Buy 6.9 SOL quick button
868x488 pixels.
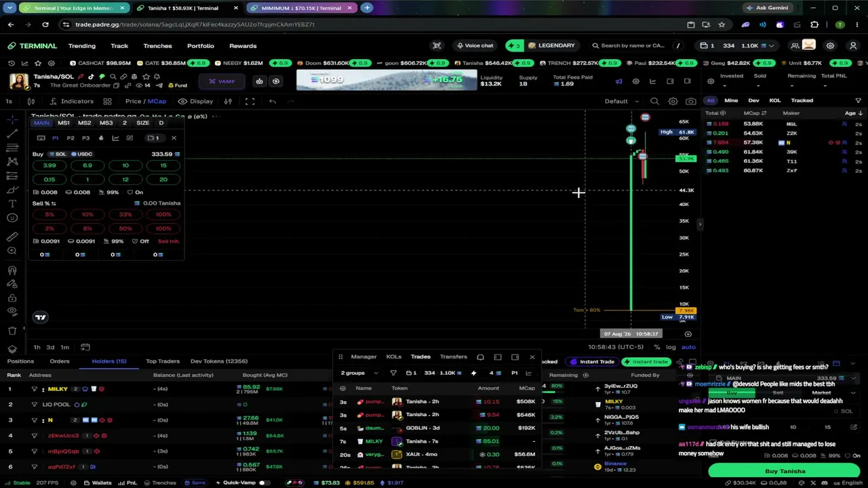[x=87, y=165]
